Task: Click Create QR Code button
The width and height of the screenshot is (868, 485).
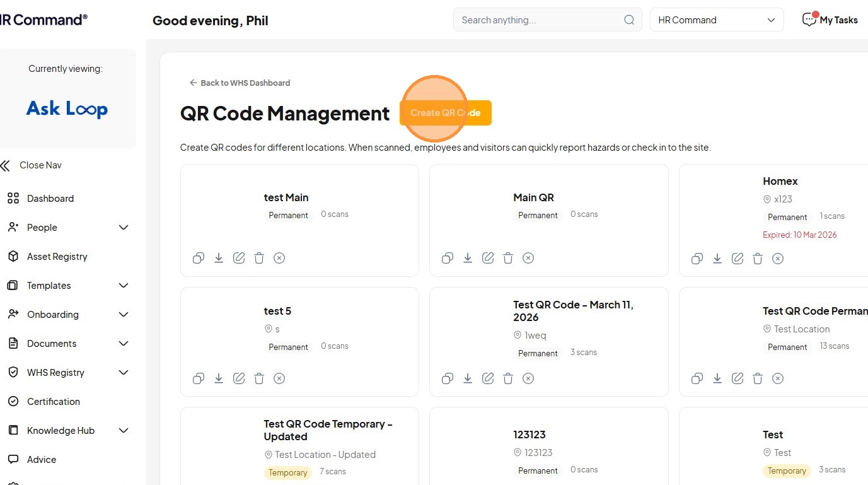Action: tap(446, 113)
